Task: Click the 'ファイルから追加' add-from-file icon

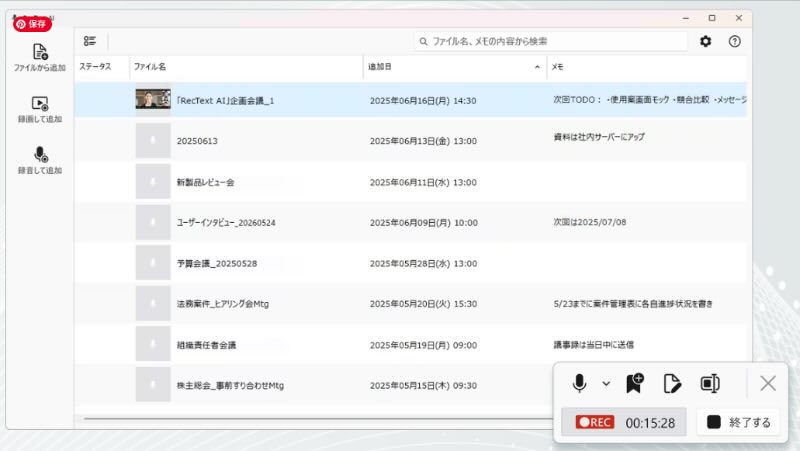Action: click(x=40, y=52)
